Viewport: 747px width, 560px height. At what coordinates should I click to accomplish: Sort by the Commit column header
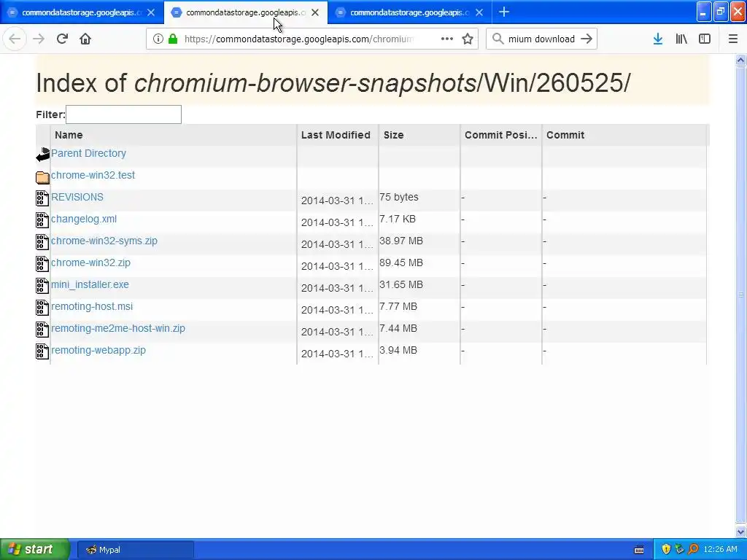point(624,135)
